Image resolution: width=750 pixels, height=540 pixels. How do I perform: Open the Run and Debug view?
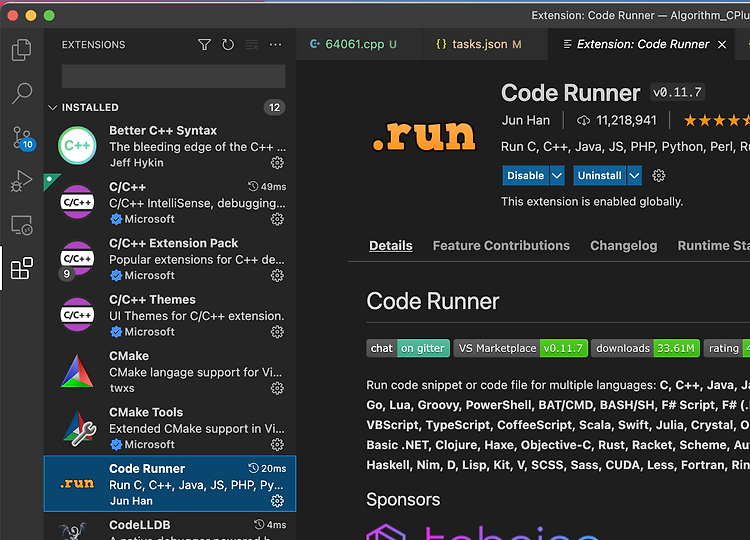22,181
